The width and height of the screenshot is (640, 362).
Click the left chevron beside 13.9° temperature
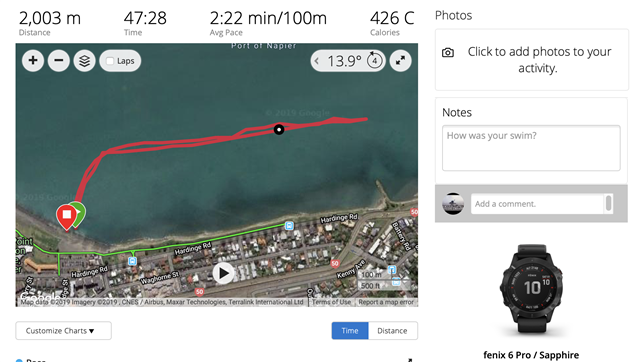coord(317,61)
